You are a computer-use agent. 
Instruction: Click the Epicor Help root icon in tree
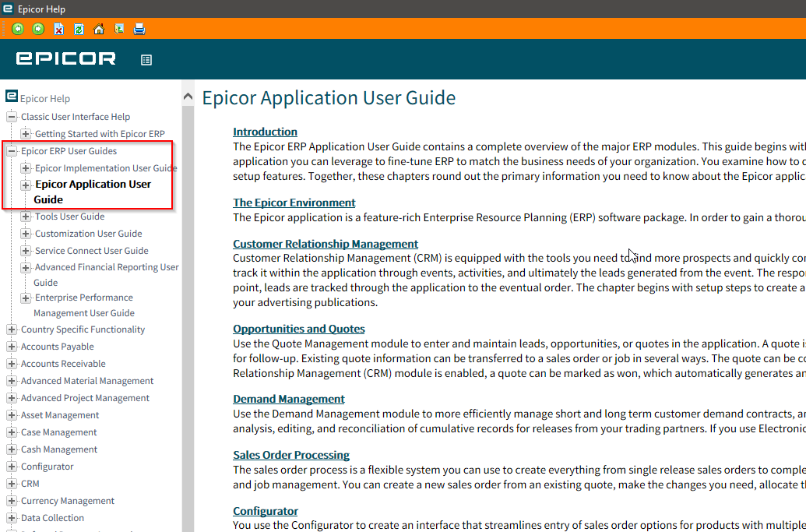point(12,96)
